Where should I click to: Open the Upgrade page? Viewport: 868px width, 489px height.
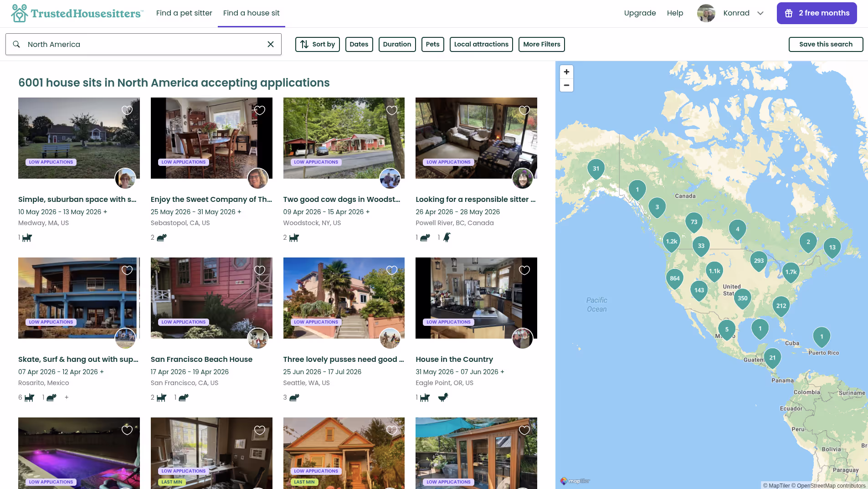(640, 13)
